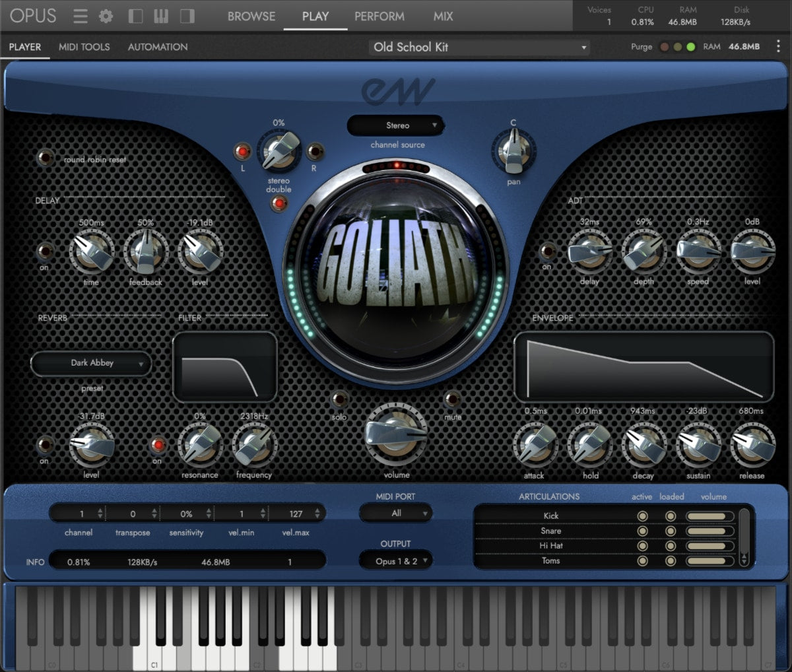Click the pan knob
The image size is (792, 672).
pyautogui.click(x=513, y=151)
